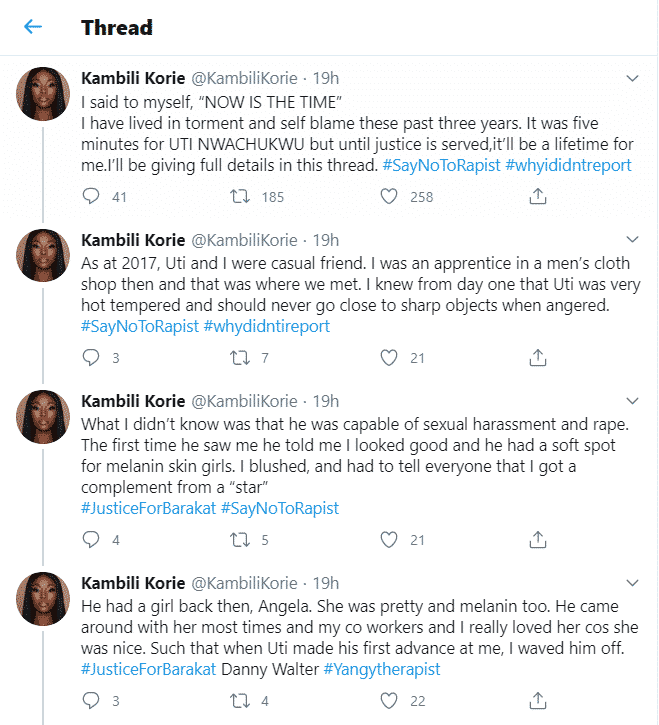Like the tweet with 22 likes
The width and height of the screenshot is (659, 725).
click(389, 701)
